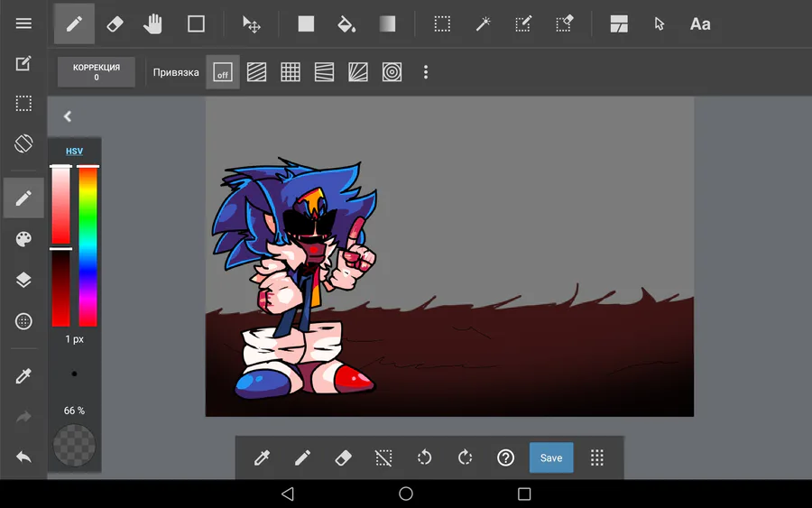The image size is (812, 508).
Task: Open the materials circle-grid icon in sidebar
Action: point(23,321)
